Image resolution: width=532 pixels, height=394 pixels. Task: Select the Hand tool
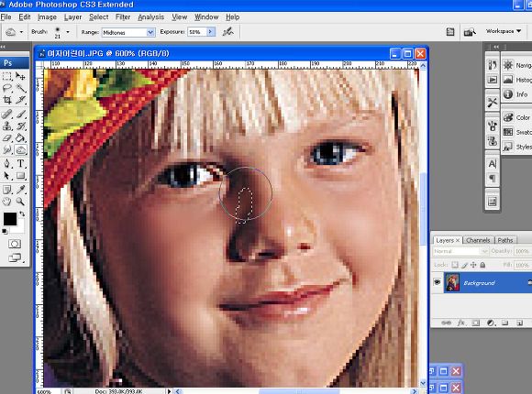pos(7,202)
